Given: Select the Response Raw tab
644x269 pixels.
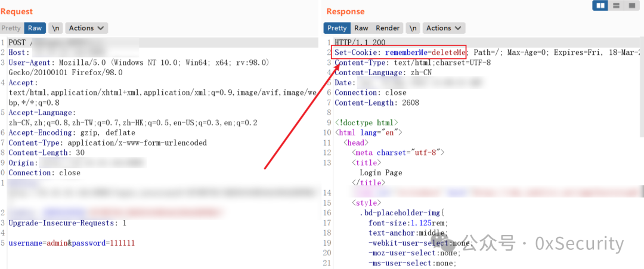Looking at the screenshot, I should [x=361, y=28].
